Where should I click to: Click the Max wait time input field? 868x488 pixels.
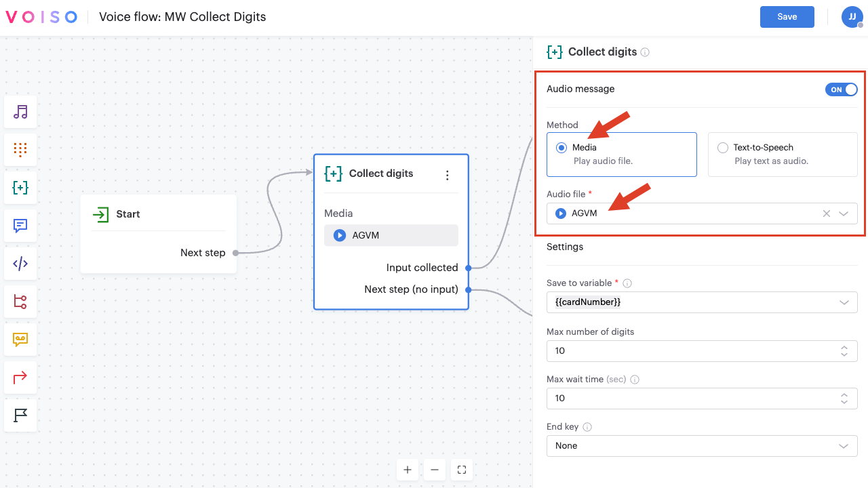(702, 399)
